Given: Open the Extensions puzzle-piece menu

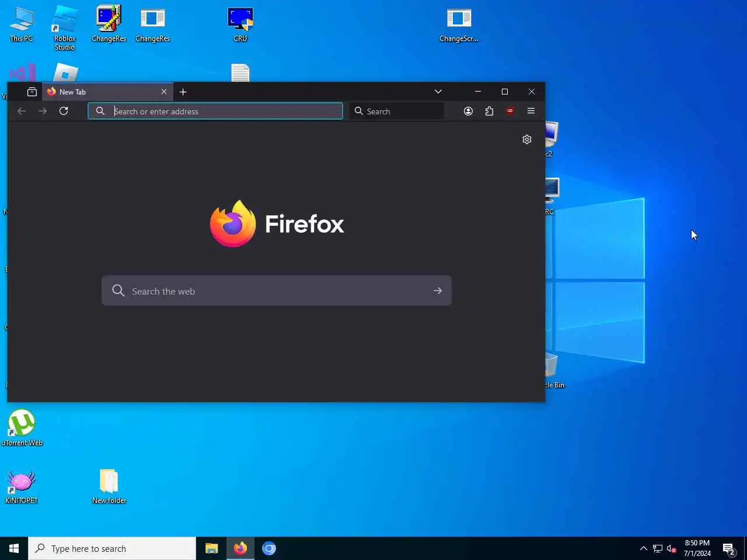Looking at the screenshot, I should 489,111.
